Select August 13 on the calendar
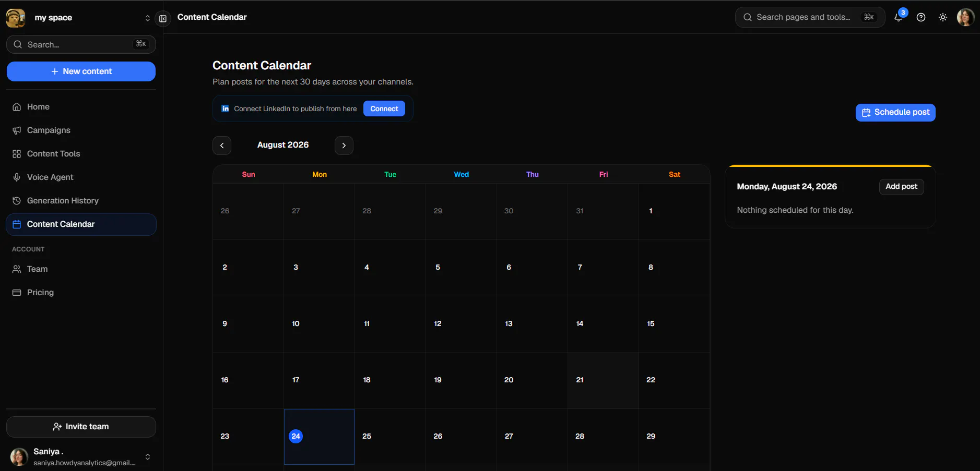 pyautogui.click(x=532, y=324)
